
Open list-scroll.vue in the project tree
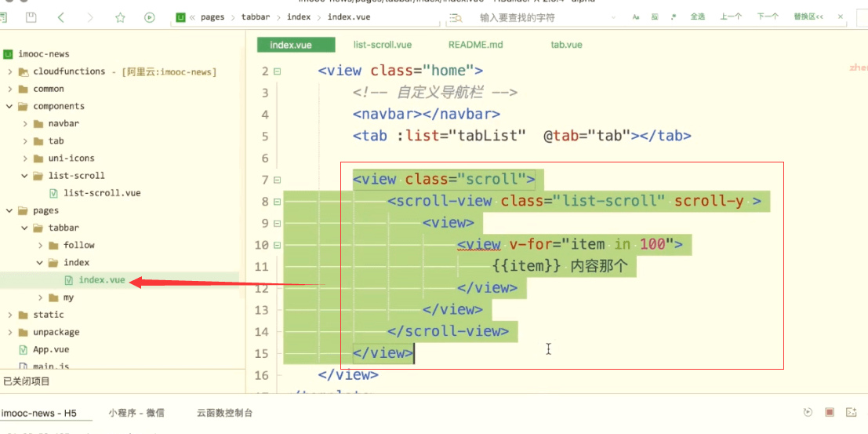pos(102,193)
